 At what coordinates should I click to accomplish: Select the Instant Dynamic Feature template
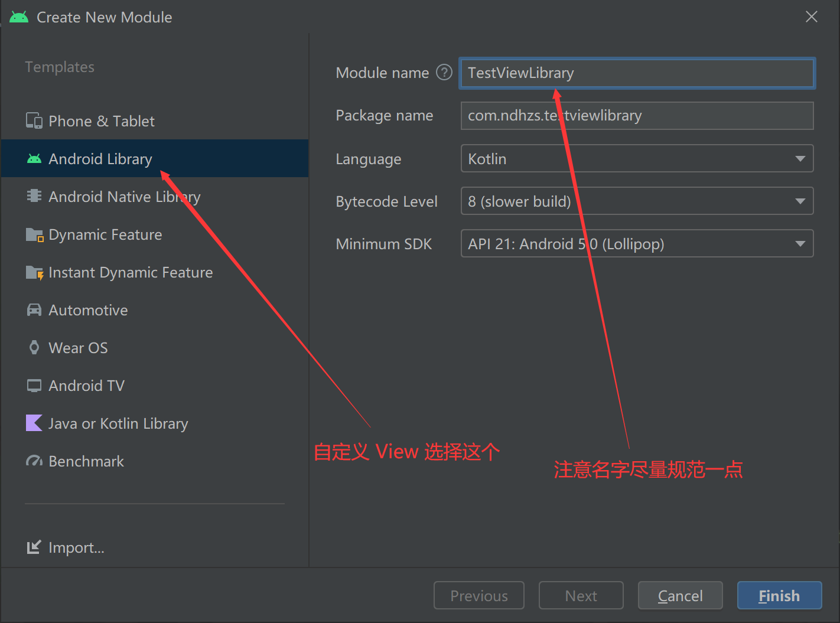click(x=155, y=272)
